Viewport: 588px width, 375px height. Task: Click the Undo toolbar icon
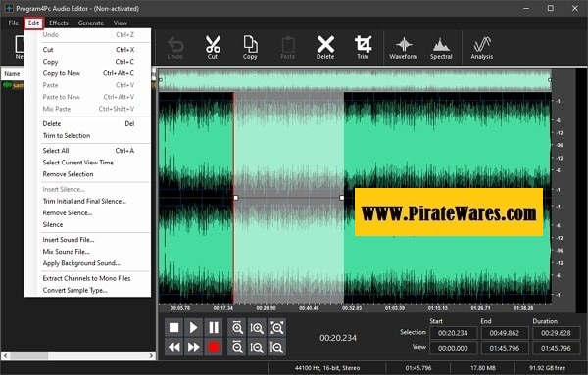pos(175,47)
